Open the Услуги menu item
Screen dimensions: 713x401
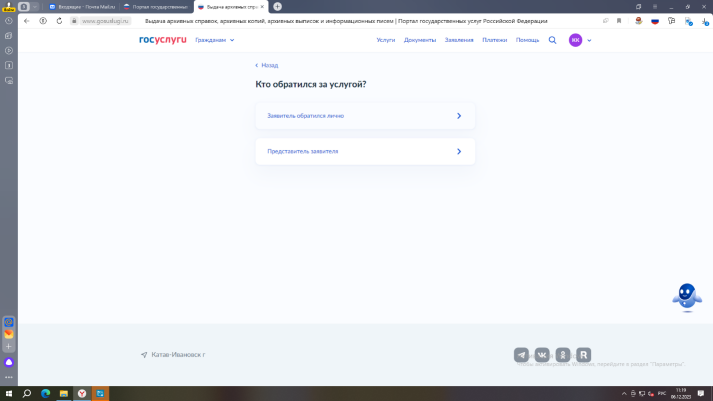point(386,40)
